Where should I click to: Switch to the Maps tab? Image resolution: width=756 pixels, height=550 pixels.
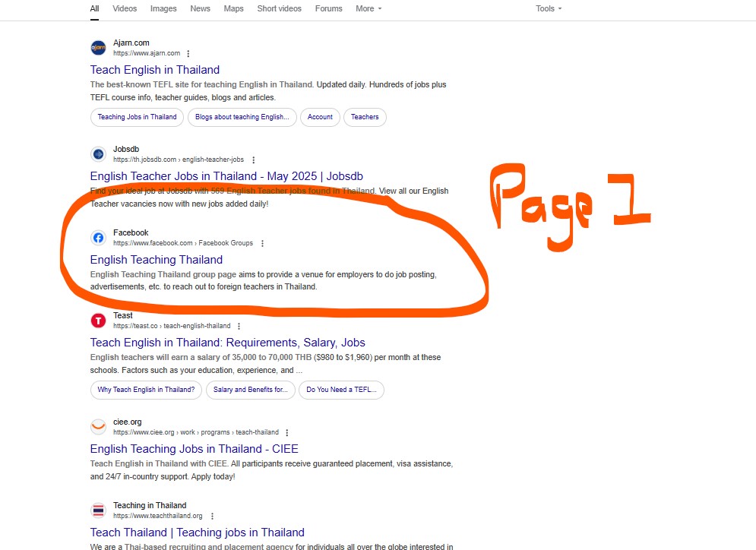click(234, 8)
